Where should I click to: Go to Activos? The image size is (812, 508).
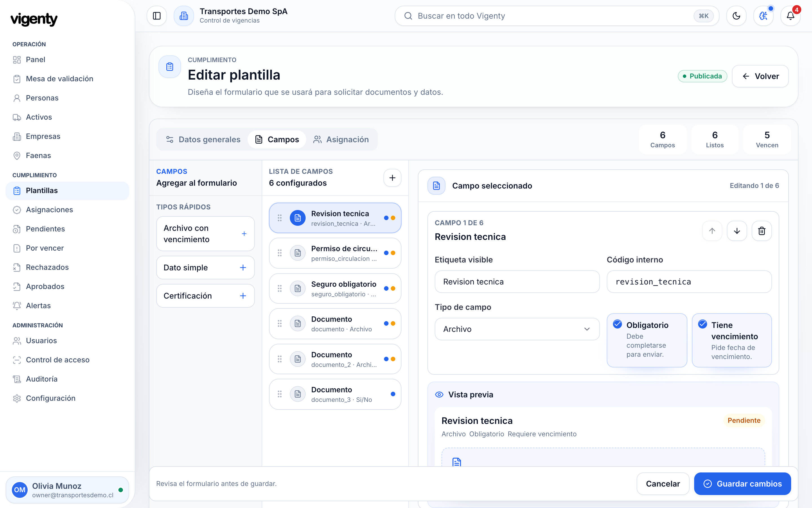point(67,117)
